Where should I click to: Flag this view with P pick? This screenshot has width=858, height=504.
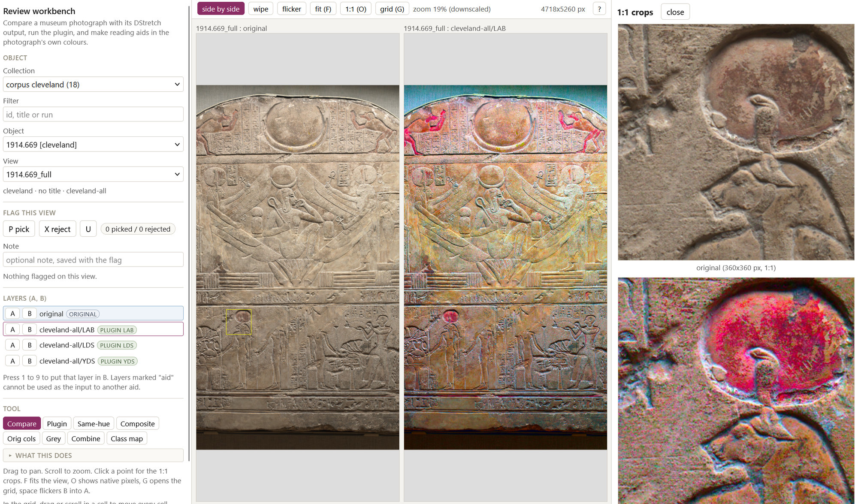coord(19,229)
